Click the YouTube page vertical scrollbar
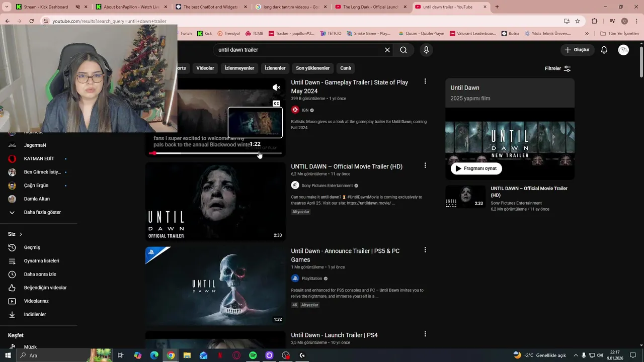The image size is (644, 362). pos(641,62)
